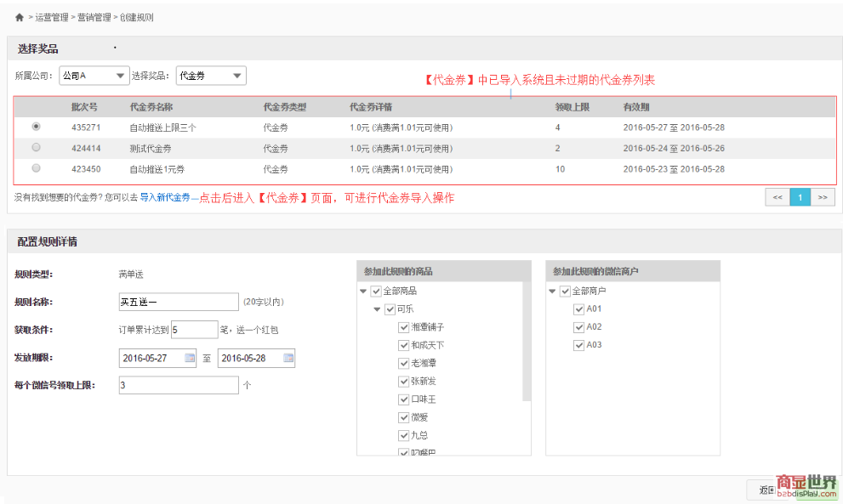This screenshot has width=843, height=504.
Task: Click the 规则名称 input field
Action: point(179,302)
